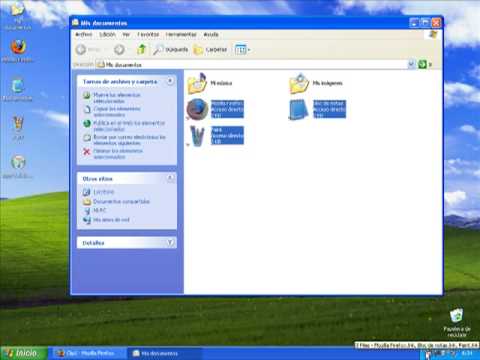Click the address bar field Mis documentos
Image resolution: width=480 pixels, height=360 pixels.
click(252, 65)
